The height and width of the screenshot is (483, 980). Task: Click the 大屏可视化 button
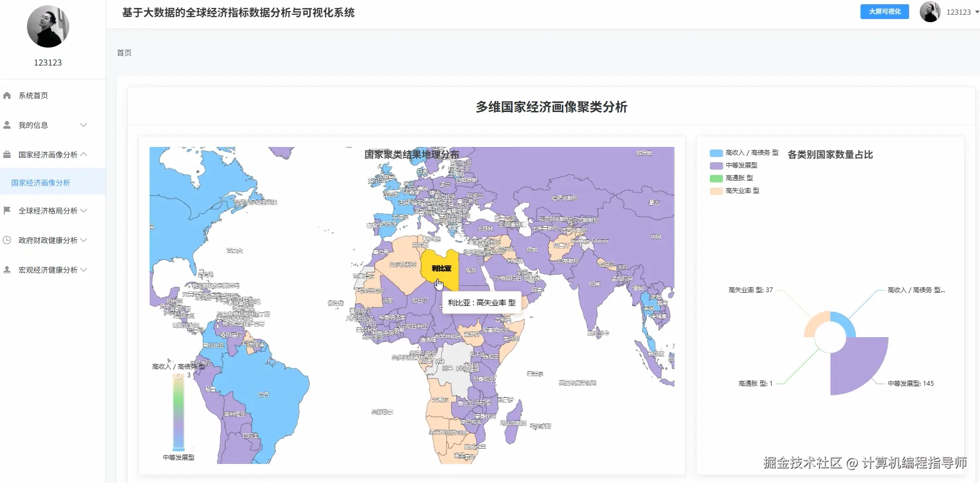(x=884, y=11)
